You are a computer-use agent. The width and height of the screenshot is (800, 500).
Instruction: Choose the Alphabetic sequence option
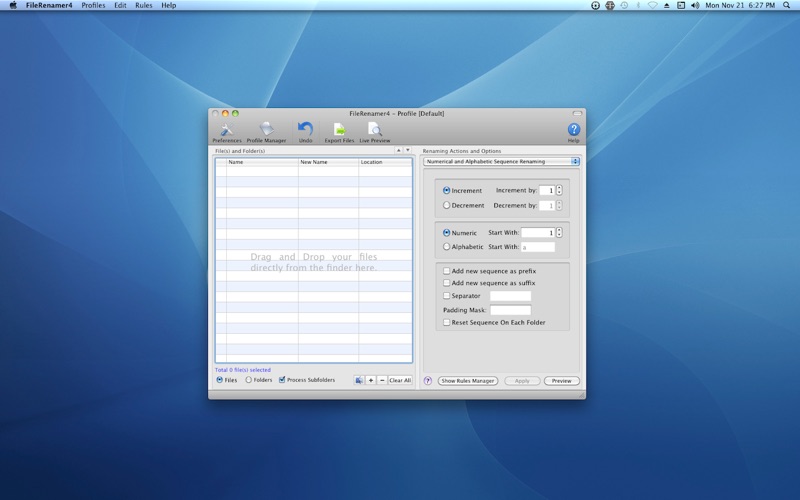coord(446,246)
